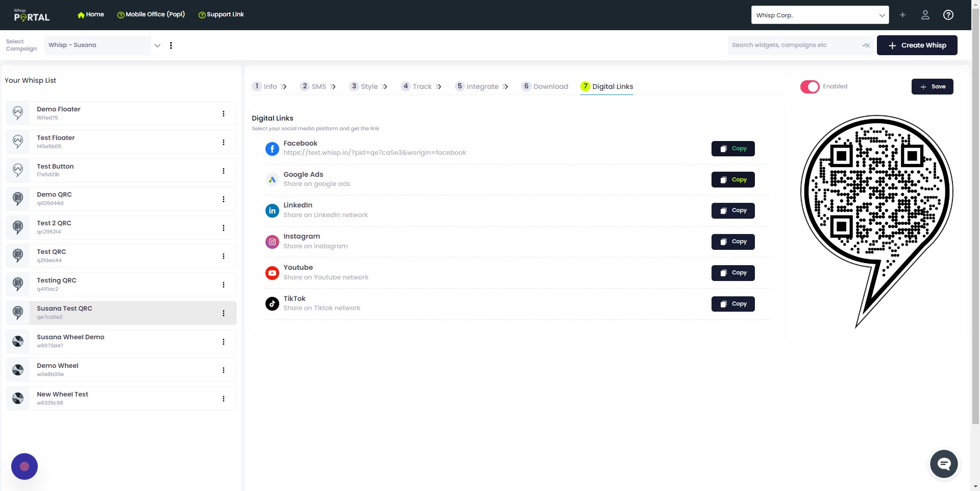Open the Home menu link
Viewport: 980px width, 491px height.
(x=90, y=14)
